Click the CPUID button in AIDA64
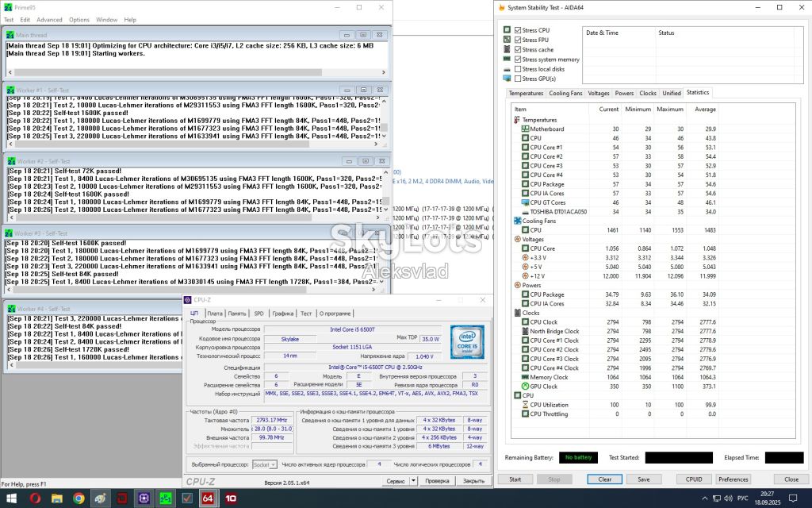Image resolution: width=812 pixels, height=508 pixels. coord(694,479)
